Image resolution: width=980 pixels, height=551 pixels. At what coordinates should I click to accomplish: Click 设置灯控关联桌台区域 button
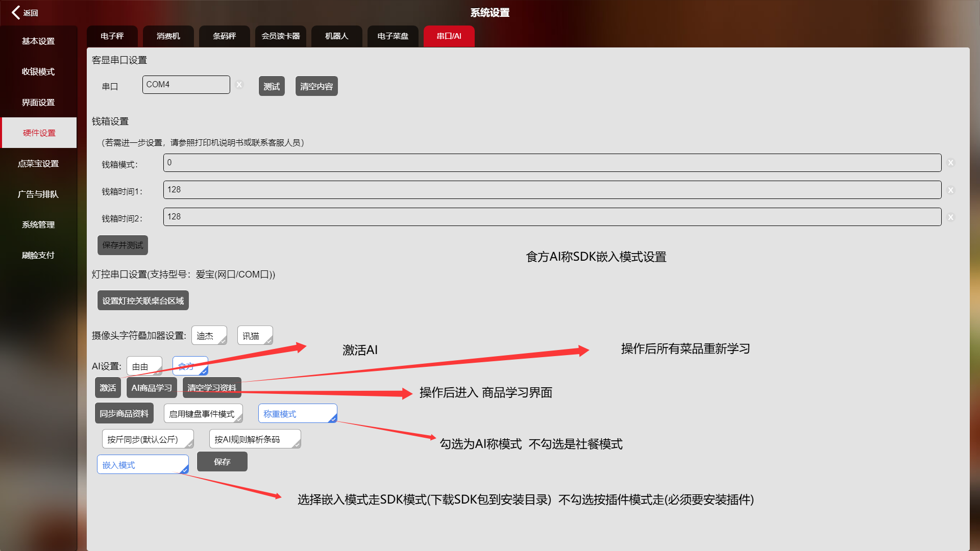click(x=143, y=300)
